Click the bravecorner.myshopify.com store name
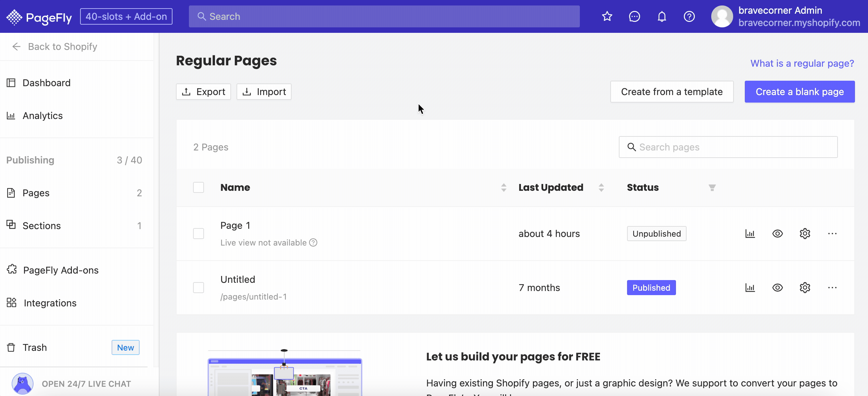This screenshot has height=396, width=868. pos(799,23)
